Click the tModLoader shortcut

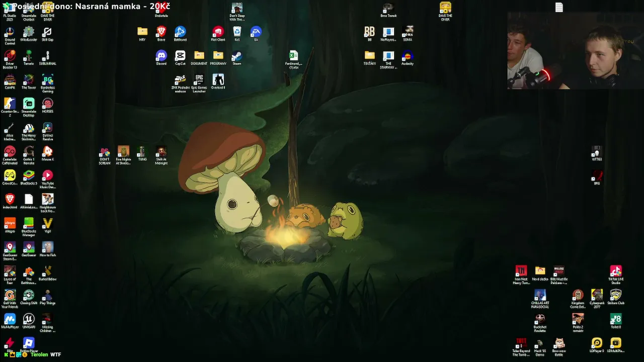(x=29, y=34)
